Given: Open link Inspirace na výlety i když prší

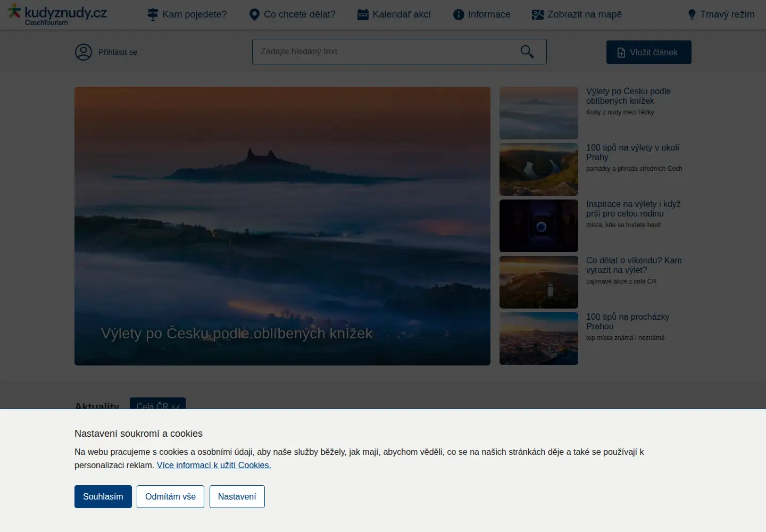Looking at the screenshot, I should tap(633, 209).
